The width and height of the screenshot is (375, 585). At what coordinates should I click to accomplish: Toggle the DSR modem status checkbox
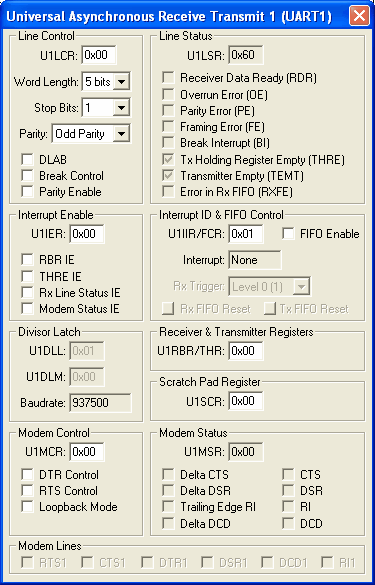pos(288,491)
